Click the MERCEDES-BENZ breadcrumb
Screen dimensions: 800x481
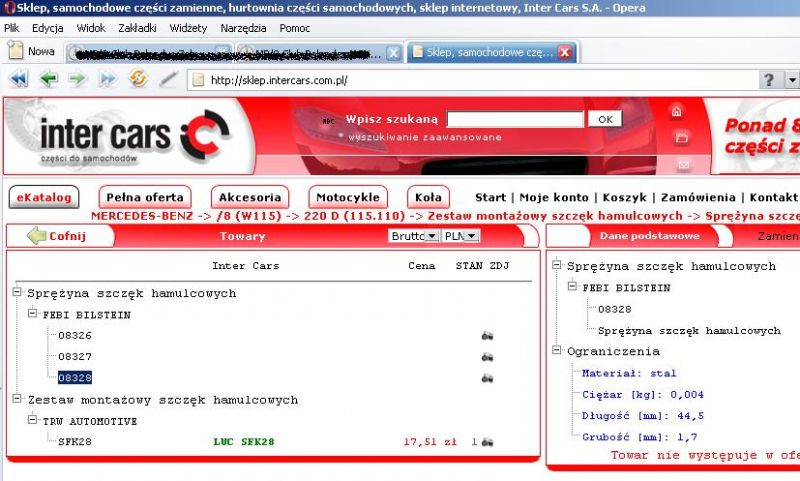coord(142,216)
